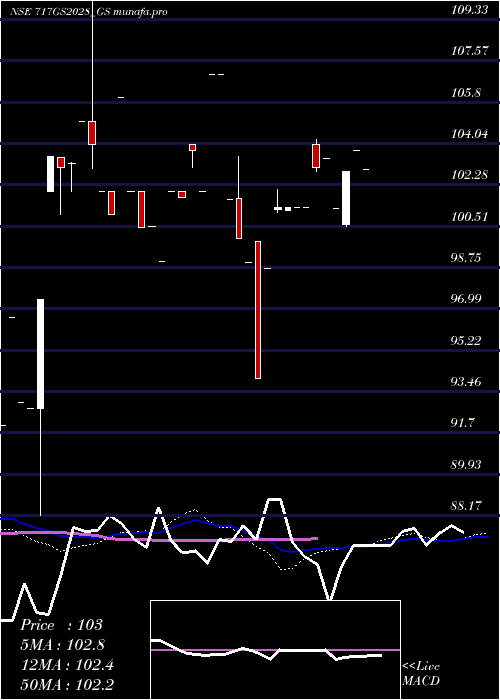
Task: Click the <<Live MACD label
Action: click(421, 674)
